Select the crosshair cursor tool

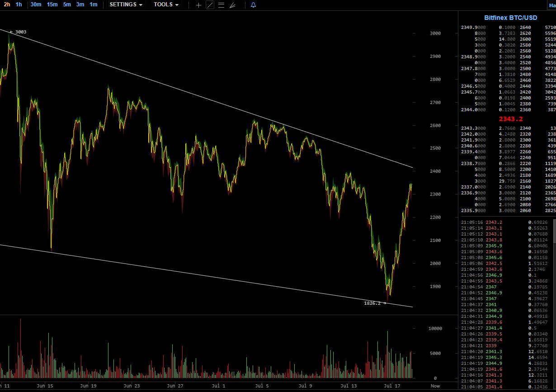point(198,5)
